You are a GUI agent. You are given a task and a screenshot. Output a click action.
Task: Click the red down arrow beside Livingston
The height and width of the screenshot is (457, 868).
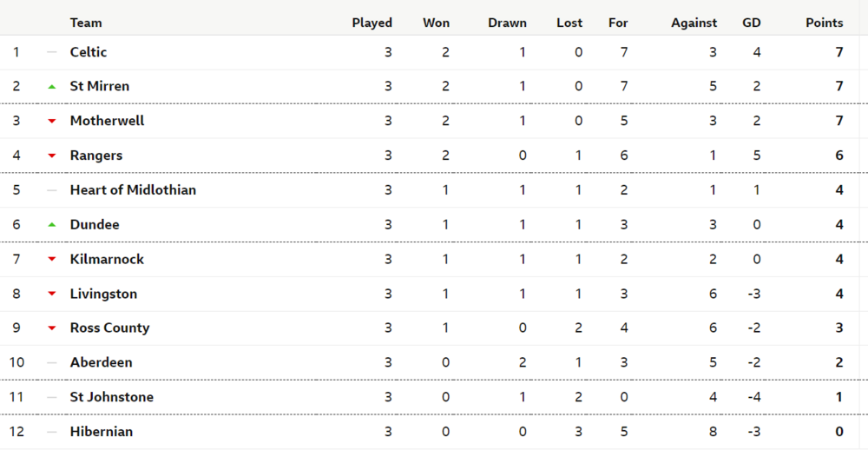click(x=52, y=294)
